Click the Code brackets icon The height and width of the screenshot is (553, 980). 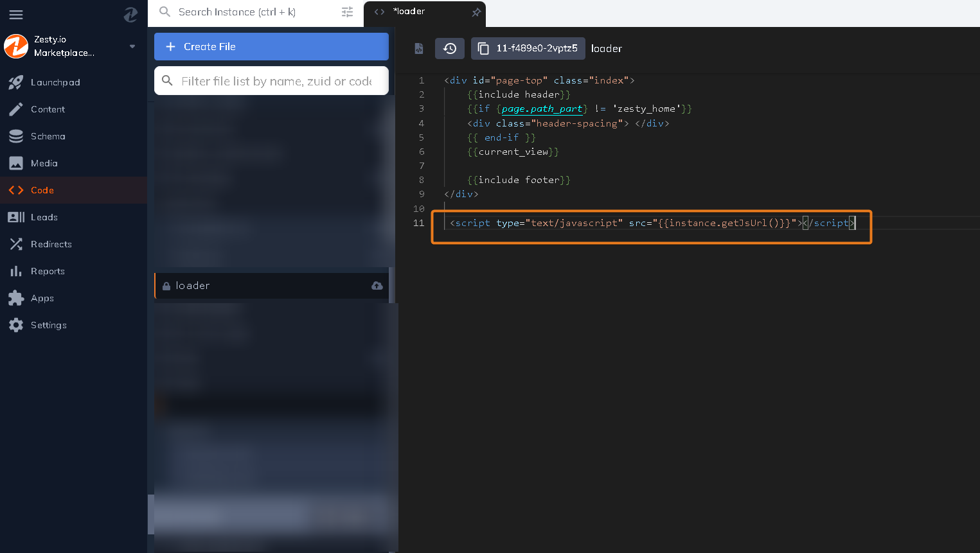pyautogui.click(x=16, y=190)
